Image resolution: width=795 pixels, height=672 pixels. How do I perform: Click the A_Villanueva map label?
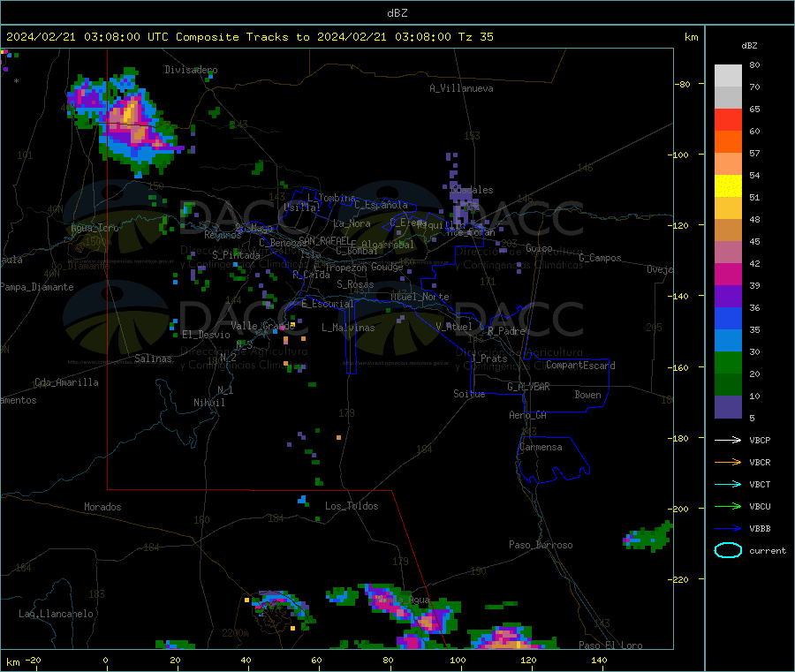(x=461, y=88)
